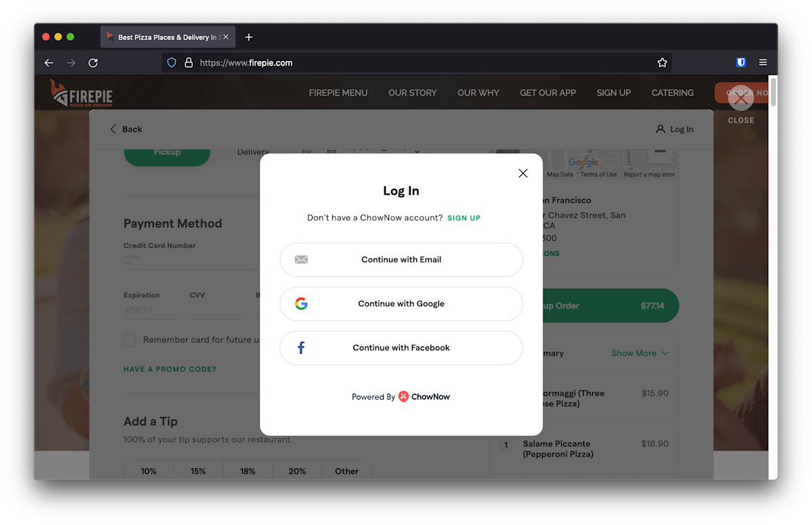Click the Google logo icon
Image resolution: width=812 pixels, height=525 pixels.
click(301, 304)
